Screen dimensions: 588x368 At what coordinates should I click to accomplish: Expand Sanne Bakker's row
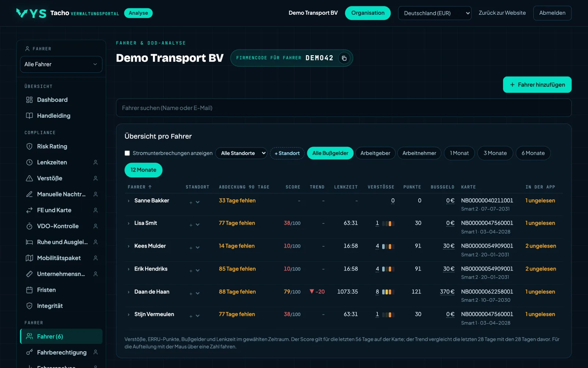129,201
